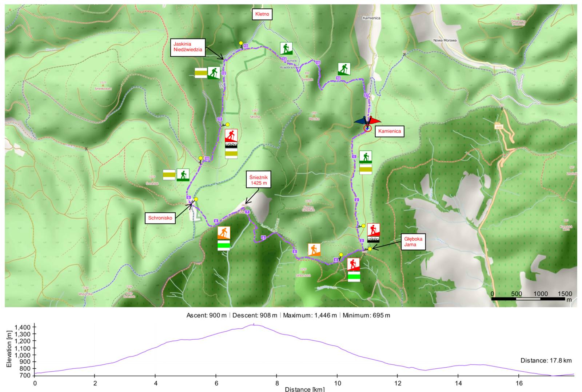This screenshot has height=392, width=582.
Task: Click the red hiker icon beside marker 4
Action: coord(353,264)
